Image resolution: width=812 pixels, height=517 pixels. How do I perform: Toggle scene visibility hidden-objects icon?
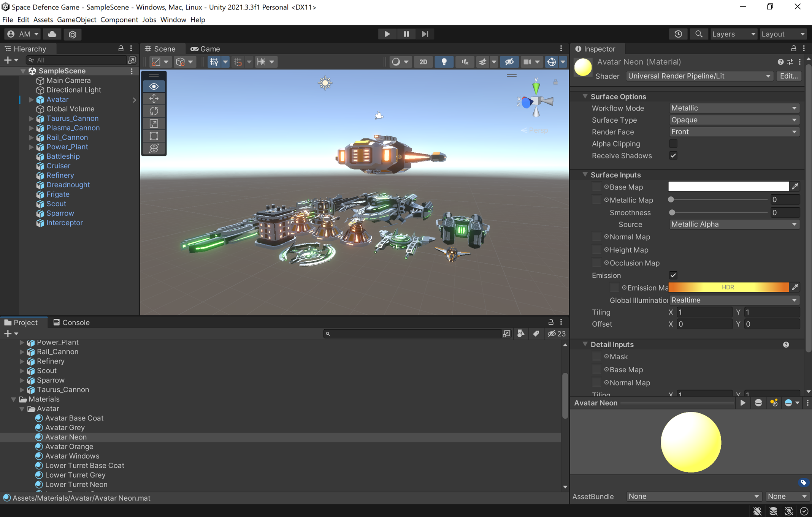point(509,62)
